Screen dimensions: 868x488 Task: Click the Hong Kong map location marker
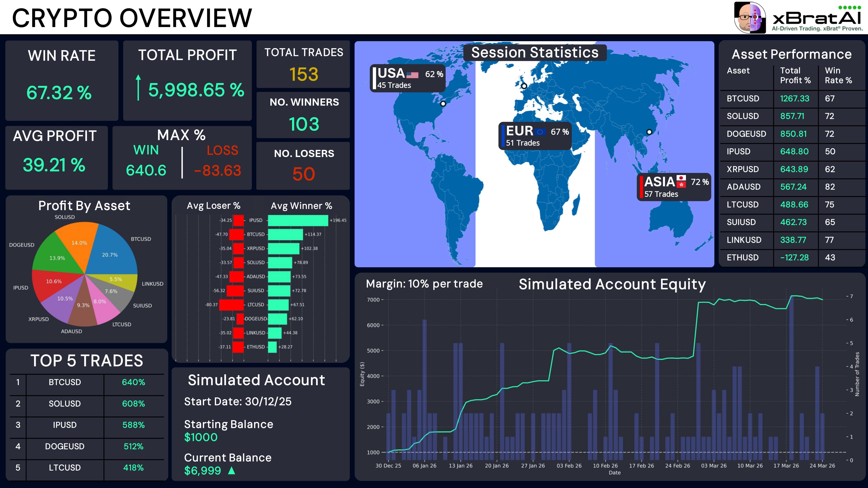[x=649, y=132]
